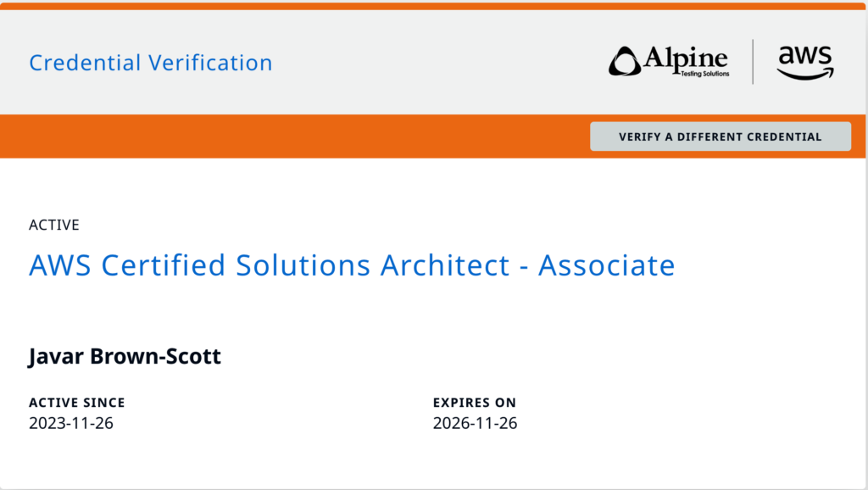This screenshot has height=490, width=868.
Task: Click the 2023-11-26 active since date
Action: [x=71, y=423]
